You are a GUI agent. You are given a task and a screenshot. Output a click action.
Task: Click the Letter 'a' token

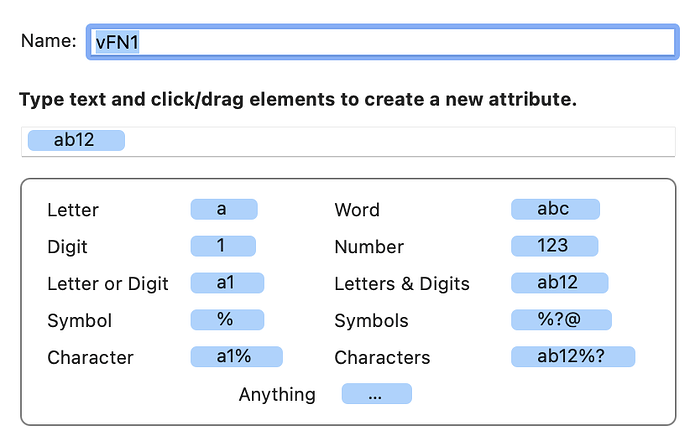point(224,209)
